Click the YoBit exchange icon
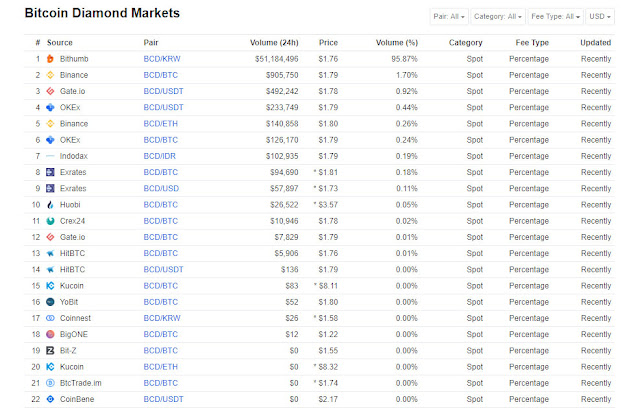 (50, 302)
